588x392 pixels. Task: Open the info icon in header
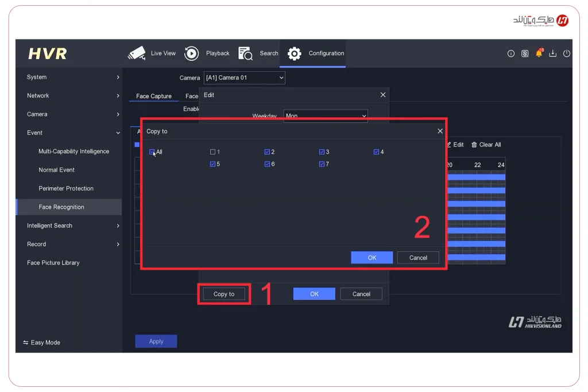510,54
